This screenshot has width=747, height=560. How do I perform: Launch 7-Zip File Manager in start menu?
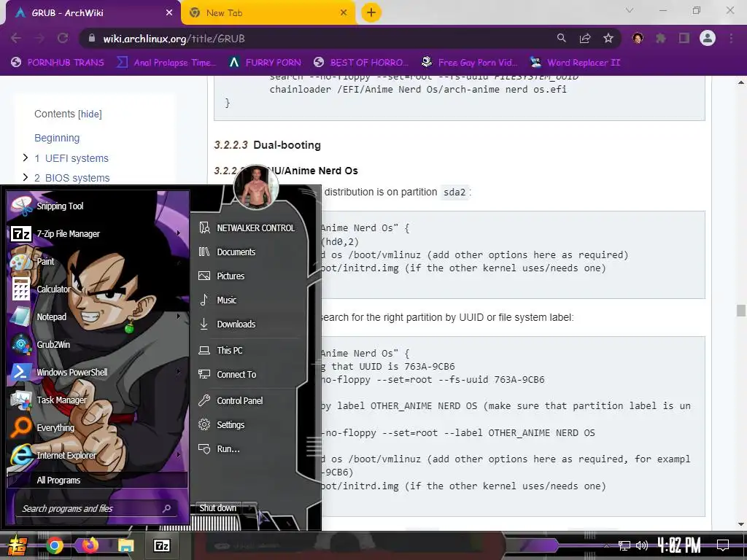point(98,234)
